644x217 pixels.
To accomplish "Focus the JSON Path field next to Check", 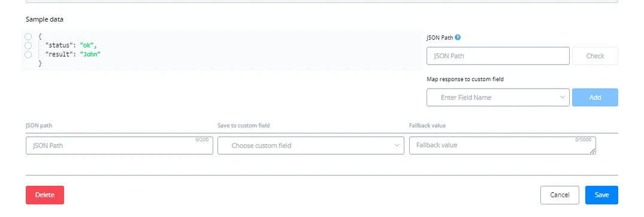I will pyautogui.click(x=498, y=56).
